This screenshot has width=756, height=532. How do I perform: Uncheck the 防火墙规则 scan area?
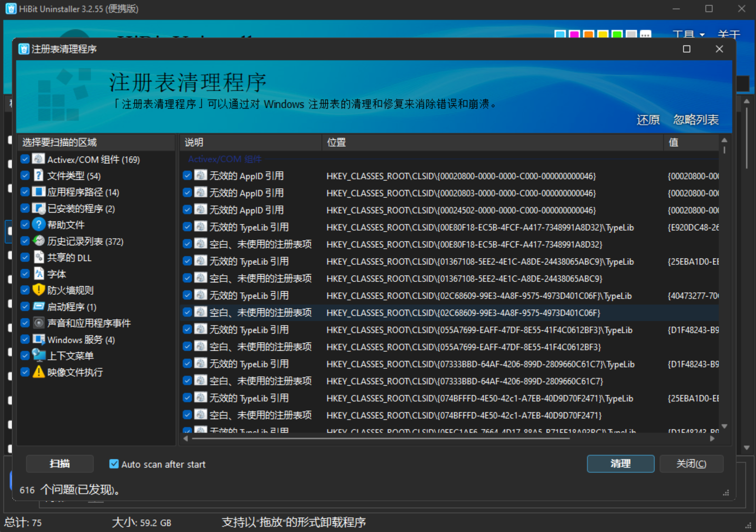coord(25,290)
